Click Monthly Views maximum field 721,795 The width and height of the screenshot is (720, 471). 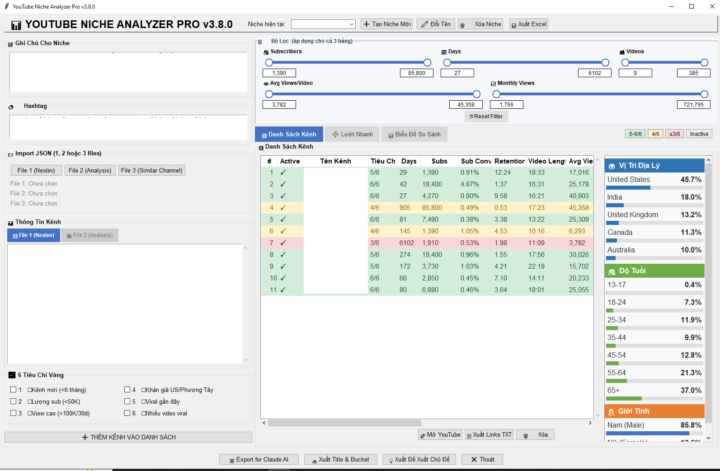[693, 105]
